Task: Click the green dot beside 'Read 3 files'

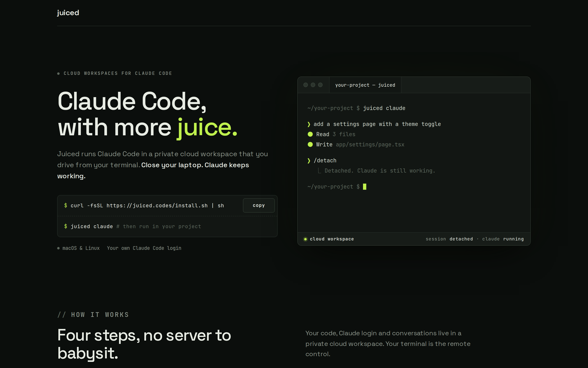Action: [310, 134]
